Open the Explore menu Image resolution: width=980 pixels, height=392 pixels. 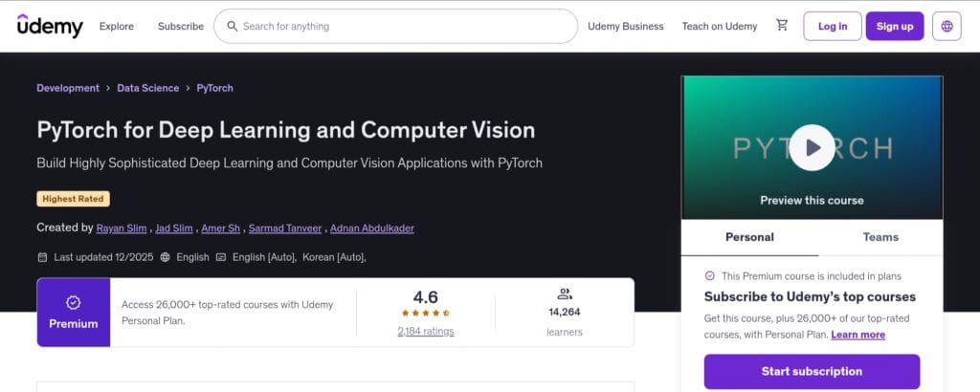(116, 26)
